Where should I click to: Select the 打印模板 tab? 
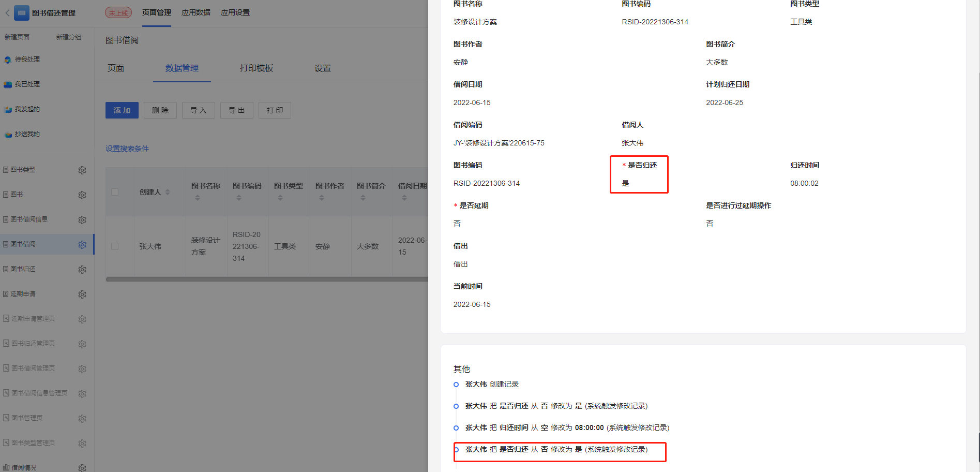click(257, 68)
